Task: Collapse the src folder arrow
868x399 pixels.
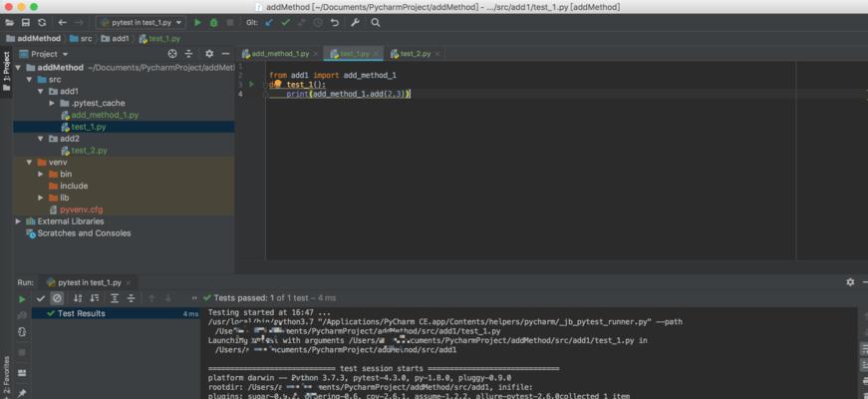Action: coord(29,79)
